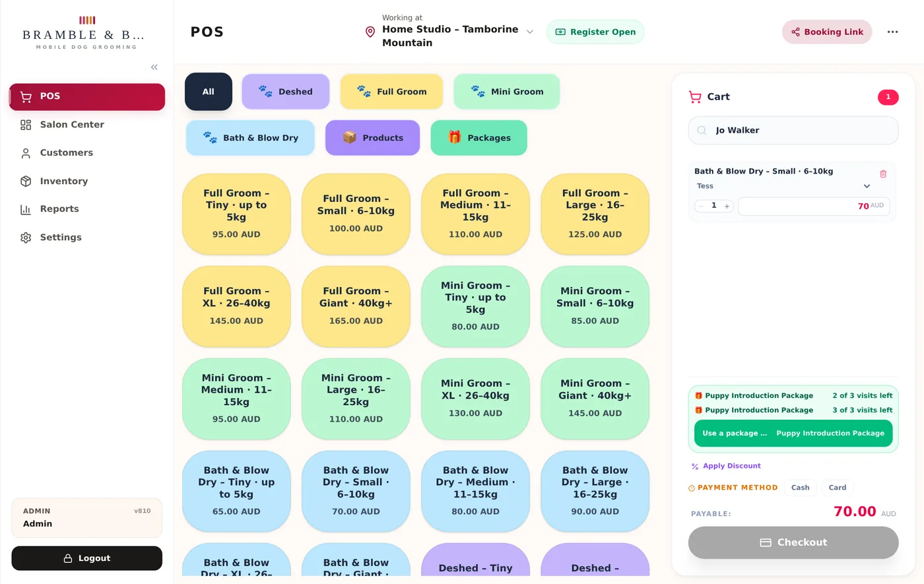924x584 pixels.
Task: Click the Checkout button
Action: (x=793, y=542)
